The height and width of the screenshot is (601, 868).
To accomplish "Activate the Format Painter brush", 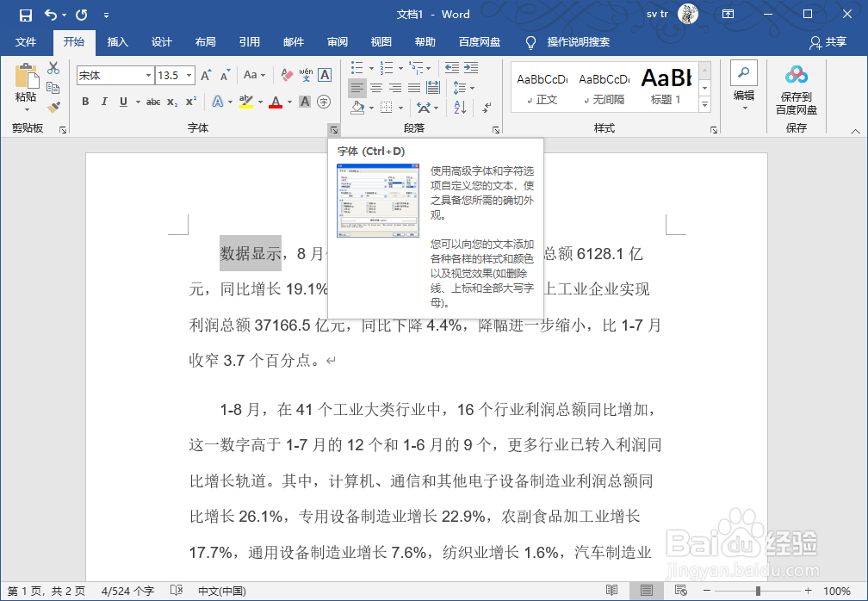I will (53, 107).
